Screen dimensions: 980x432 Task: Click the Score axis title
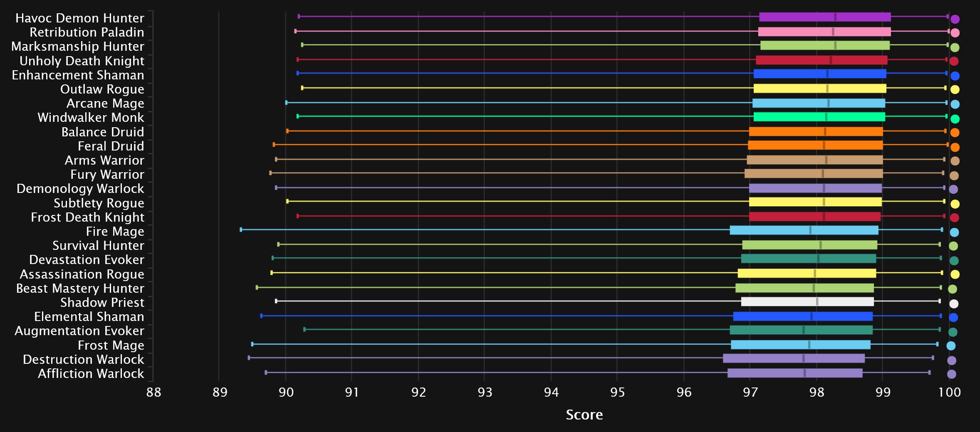point(584,415)
